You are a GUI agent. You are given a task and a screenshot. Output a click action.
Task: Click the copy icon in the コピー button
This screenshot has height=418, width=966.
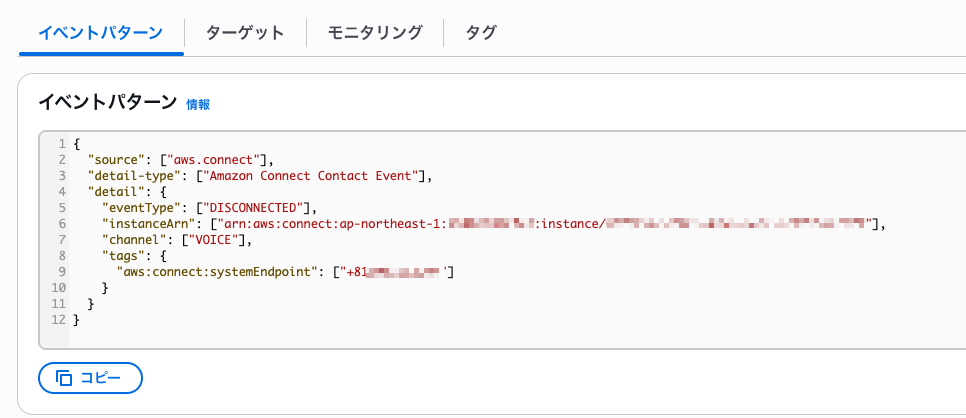coord(64,378)
